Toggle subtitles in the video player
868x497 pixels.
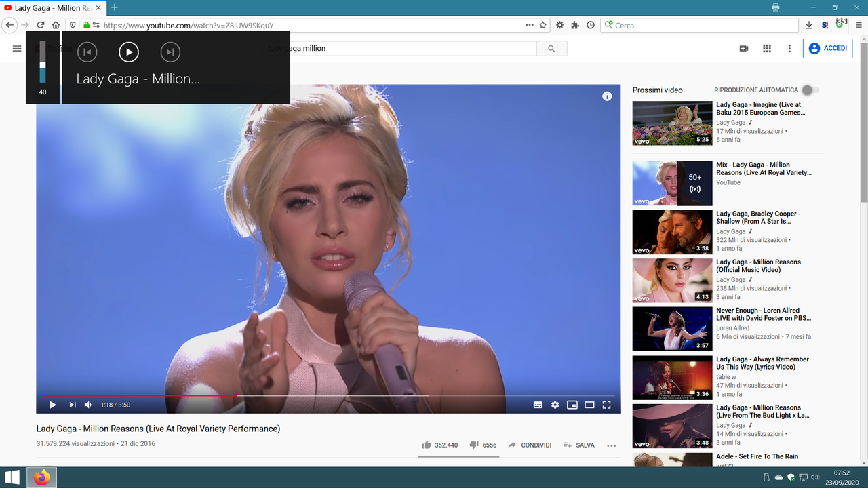(x=538, y=405)
